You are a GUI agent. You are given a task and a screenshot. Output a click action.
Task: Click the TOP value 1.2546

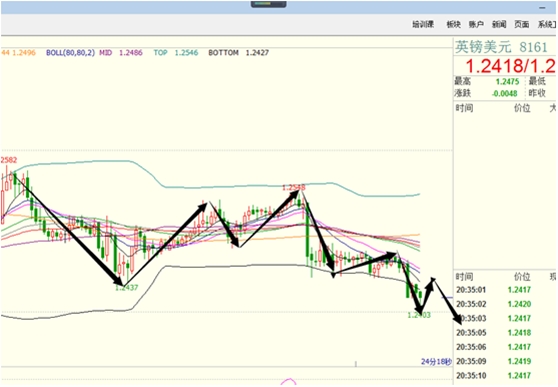click(x=186, y=53)
